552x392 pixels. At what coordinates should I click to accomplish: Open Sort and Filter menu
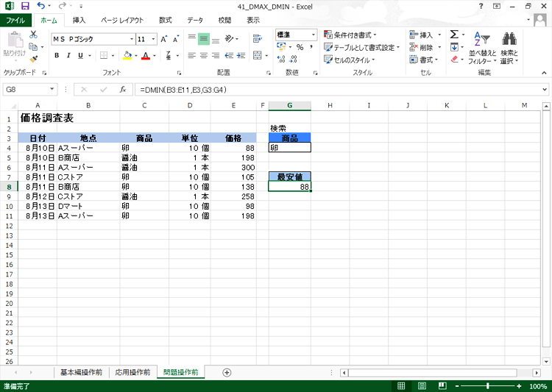point(482,48)
